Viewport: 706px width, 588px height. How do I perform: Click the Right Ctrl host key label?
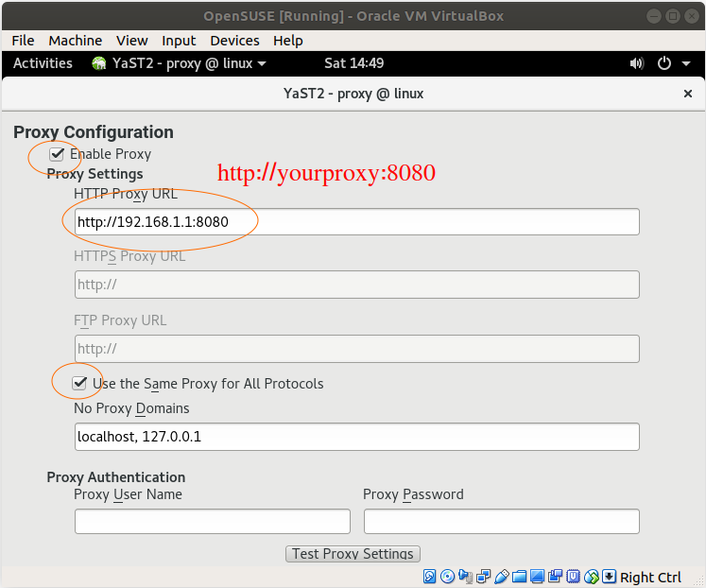(650, 578)
